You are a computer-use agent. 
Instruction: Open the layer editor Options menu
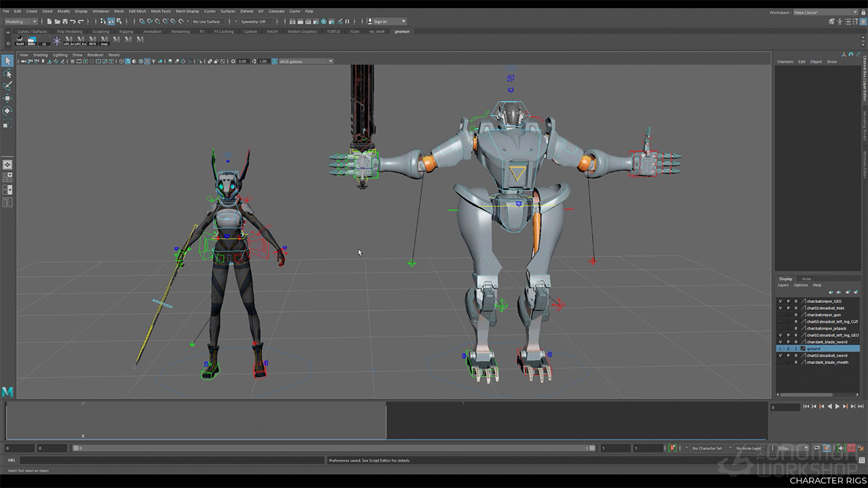point(801,285)
